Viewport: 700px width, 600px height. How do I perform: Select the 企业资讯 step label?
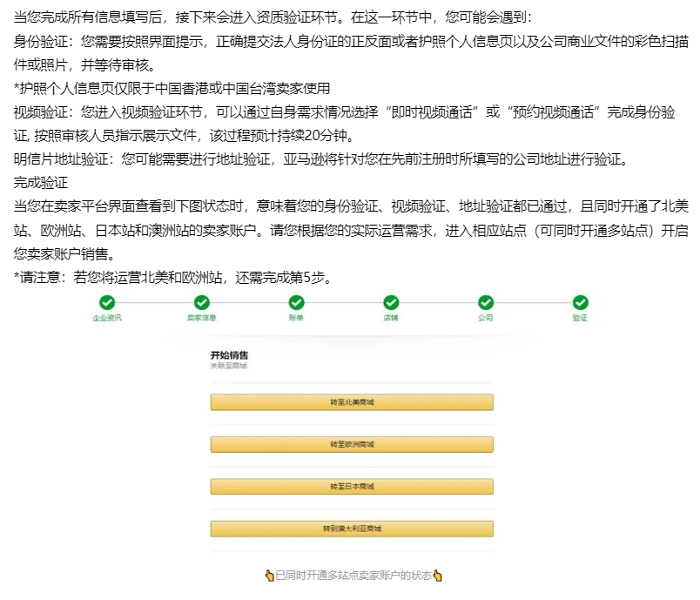[107, 318]
